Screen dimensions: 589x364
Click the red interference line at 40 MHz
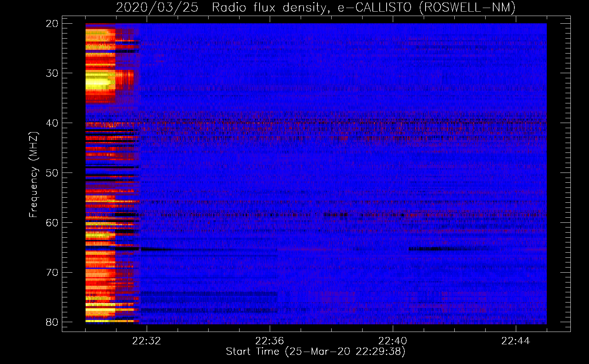[x=316, y=123]
